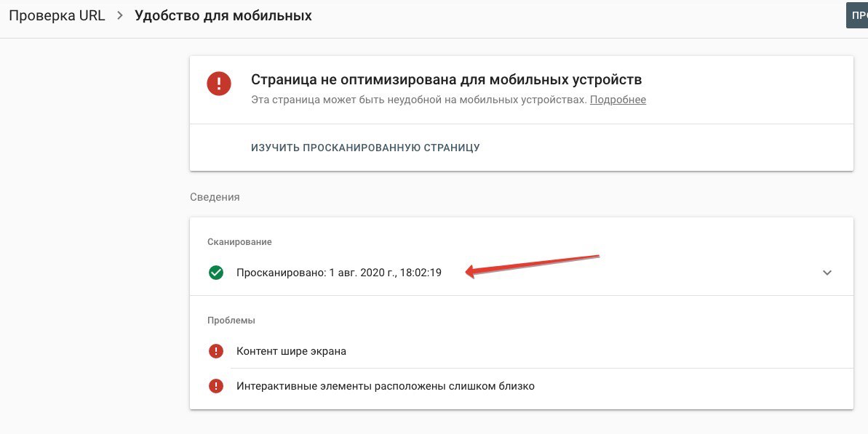Click the Сведения section label
The width and height of the screenshot is (868, 434).
coord(215,197)
